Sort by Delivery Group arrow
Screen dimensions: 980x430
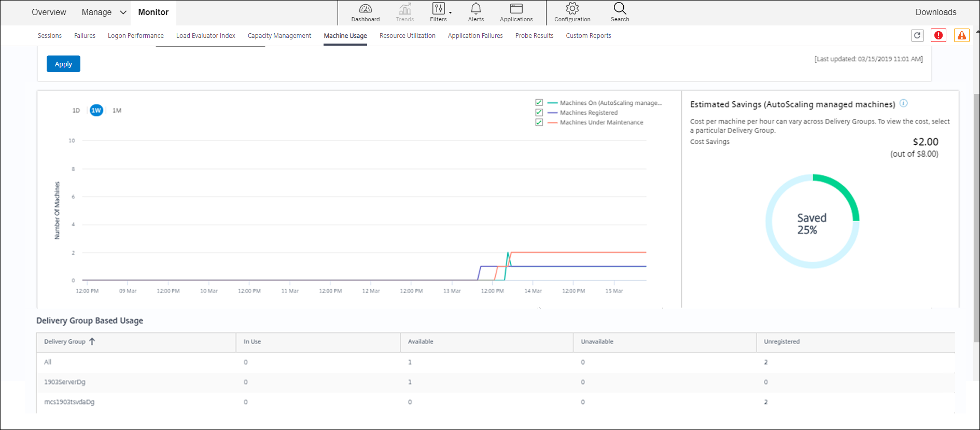pyautogui.click(x=92, y=341)
